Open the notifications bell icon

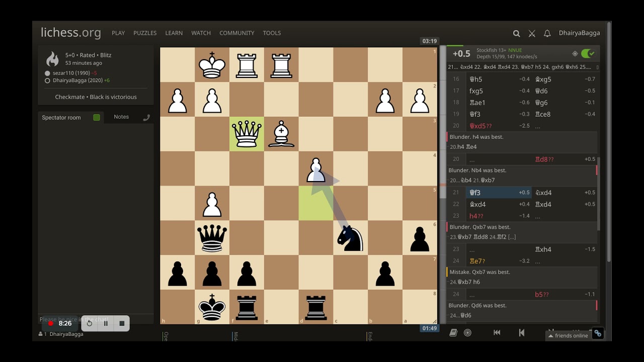(547, 33)
